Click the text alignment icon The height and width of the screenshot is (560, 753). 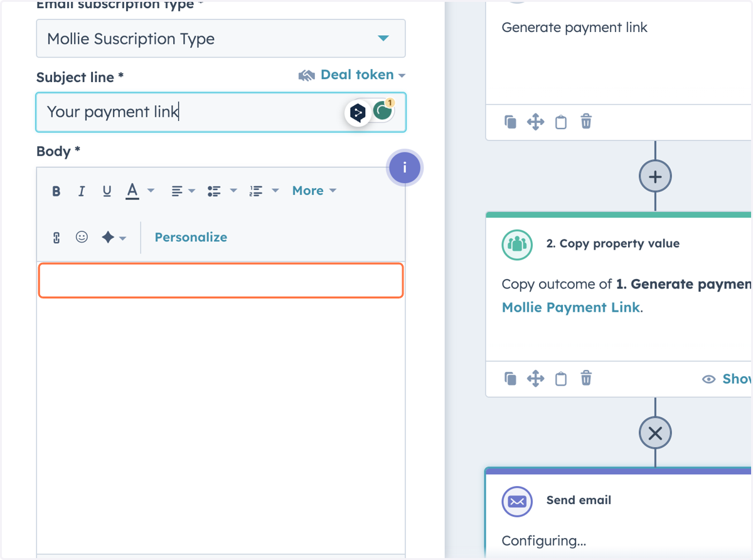(177, 191)
